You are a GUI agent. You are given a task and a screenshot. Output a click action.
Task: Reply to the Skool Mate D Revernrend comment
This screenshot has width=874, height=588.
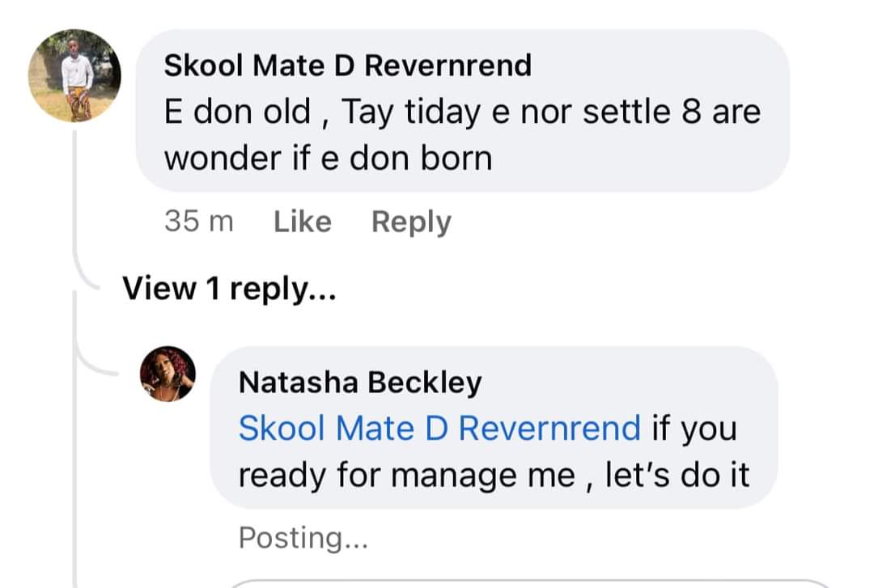click(411, 222)
